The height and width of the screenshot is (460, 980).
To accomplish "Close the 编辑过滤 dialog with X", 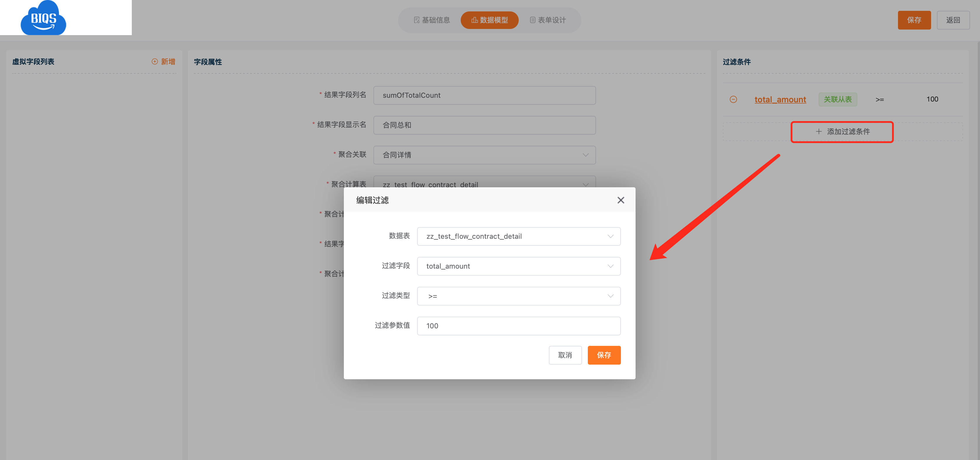I will tap(621, 200).
